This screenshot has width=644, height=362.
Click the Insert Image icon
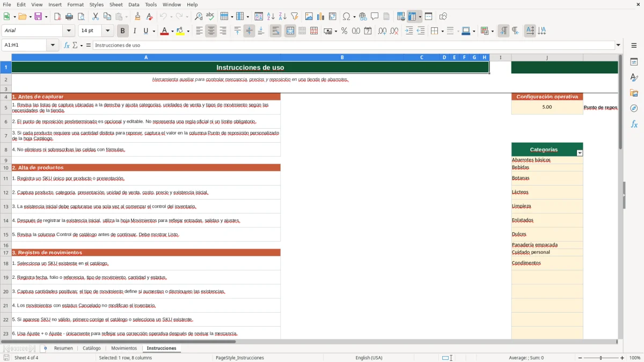(309, 17)
